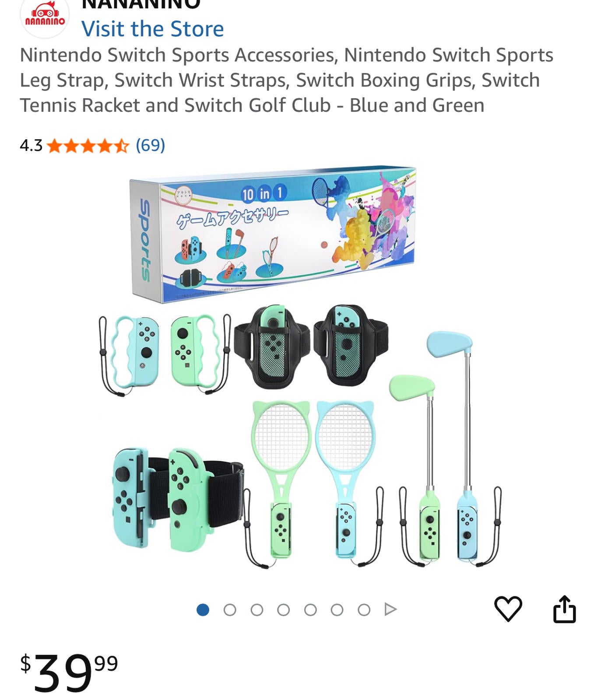Screen dimensions: 601x700
Task: Select the sixth carousel dot
Action: (337, 609)
